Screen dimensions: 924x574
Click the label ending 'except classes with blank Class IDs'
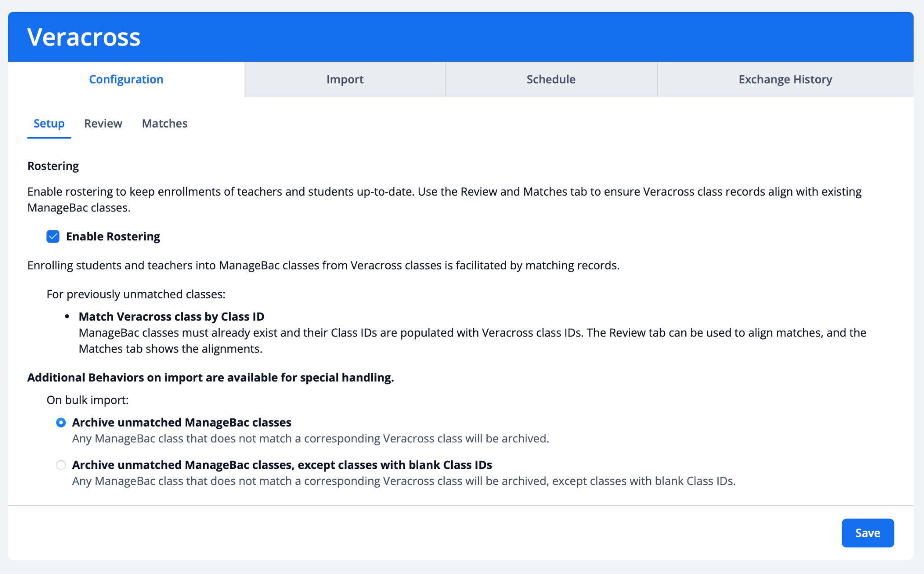282,465
